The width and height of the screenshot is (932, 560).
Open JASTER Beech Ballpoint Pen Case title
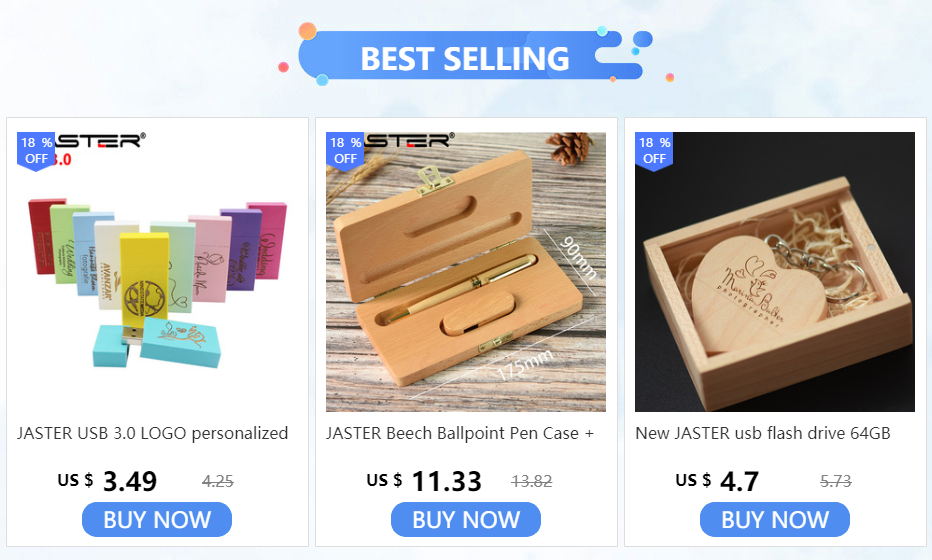[x=460, y=433]
